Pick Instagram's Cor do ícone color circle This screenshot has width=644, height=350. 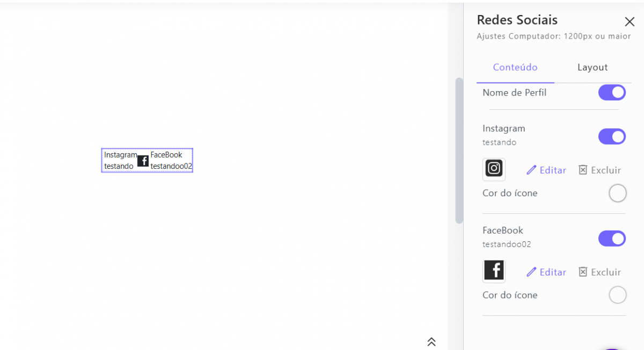618,193
